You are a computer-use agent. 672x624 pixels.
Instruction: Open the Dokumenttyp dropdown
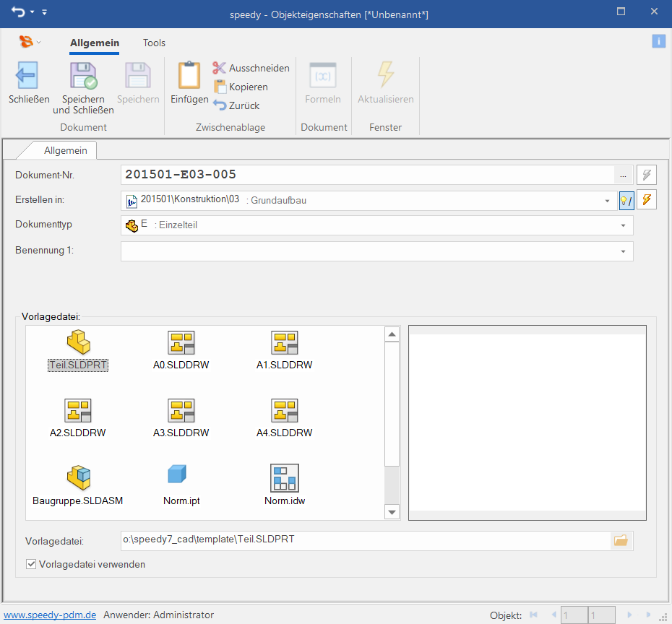[x=623, y=225]
